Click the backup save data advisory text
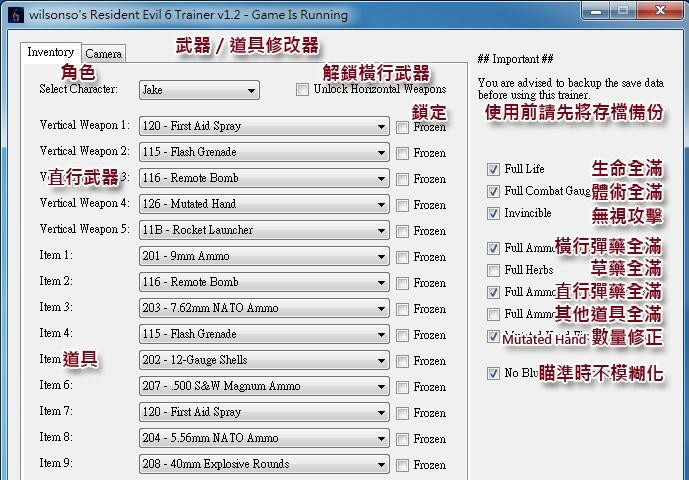Viewport: 689px width, 480px height. tap(571, 89)
